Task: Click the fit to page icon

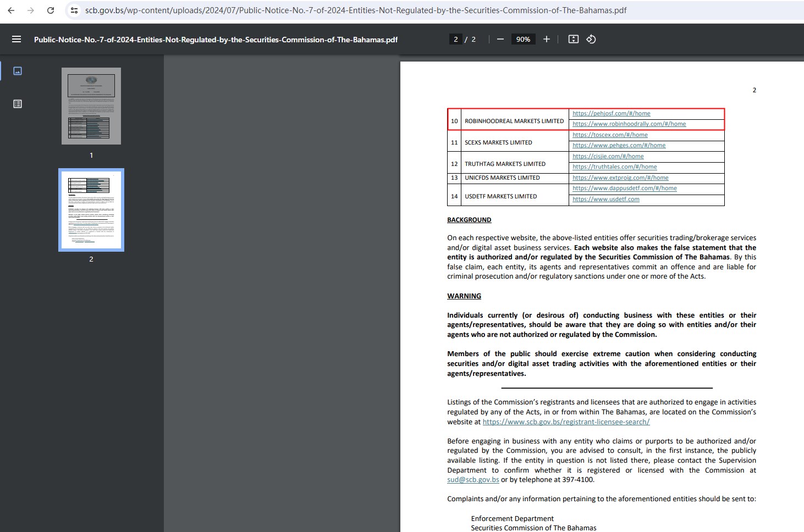Action: point(573,40)
